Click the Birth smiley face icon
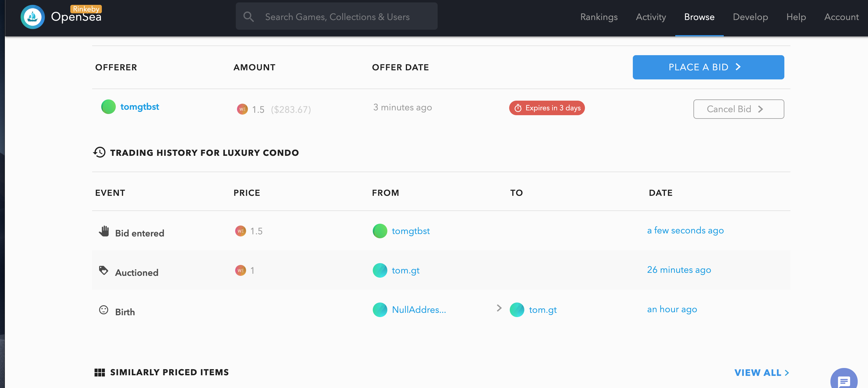Screen dimensions: 868x388 click(x=103, y=310)
